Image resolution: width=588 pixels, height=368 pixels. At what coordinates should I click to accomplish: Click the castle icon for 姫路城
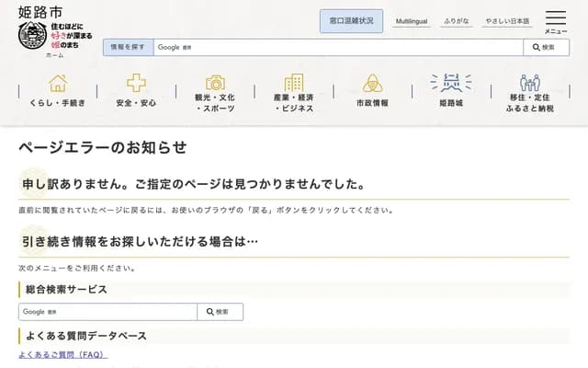tap(450, 83)
